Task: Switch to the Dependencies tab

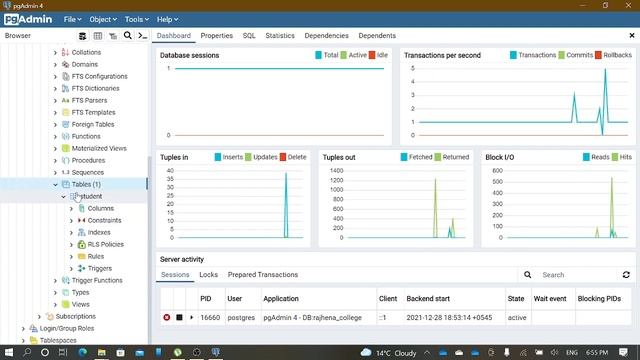Action: coord(327,36)
